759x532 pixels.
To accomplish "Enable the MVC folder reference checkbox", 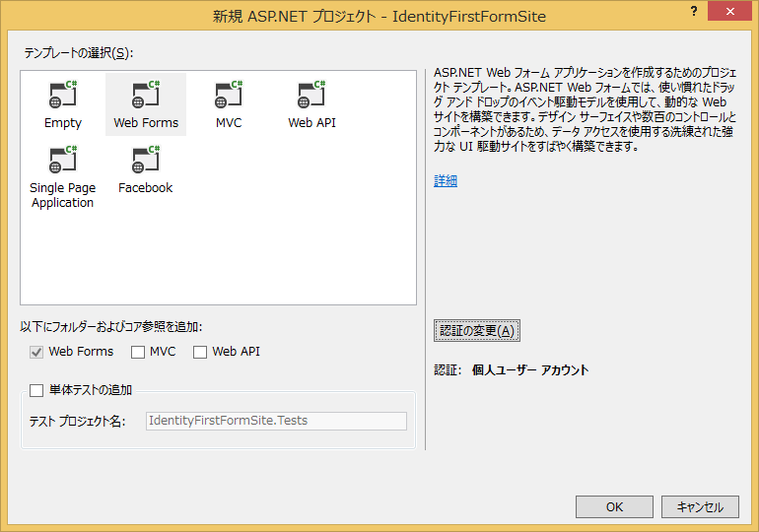I will [x=138, y=352].
